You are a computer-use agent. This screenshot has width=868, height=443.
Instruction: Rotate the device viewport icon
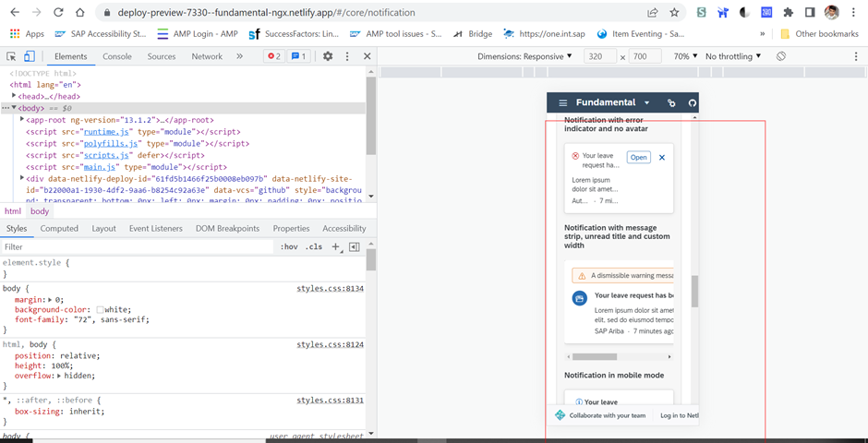click(781, 56)
